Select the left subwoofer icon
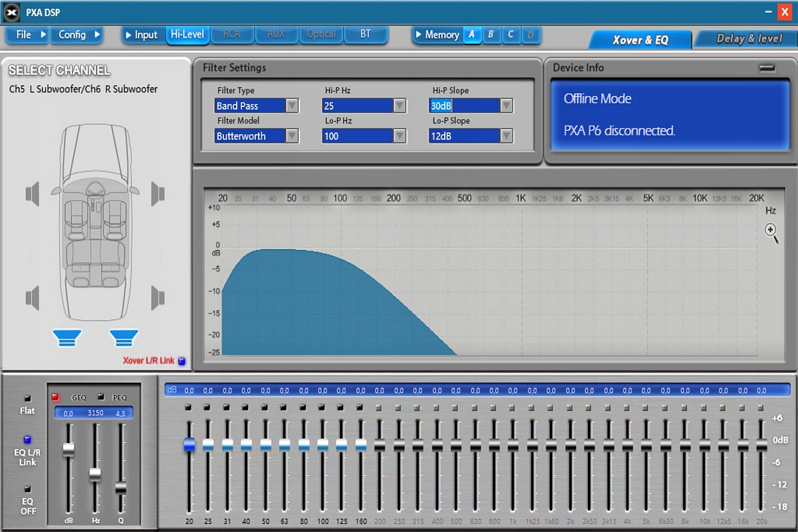Image resolution: width=798 pixels, height=532 pixels. (x=66, y=338)
